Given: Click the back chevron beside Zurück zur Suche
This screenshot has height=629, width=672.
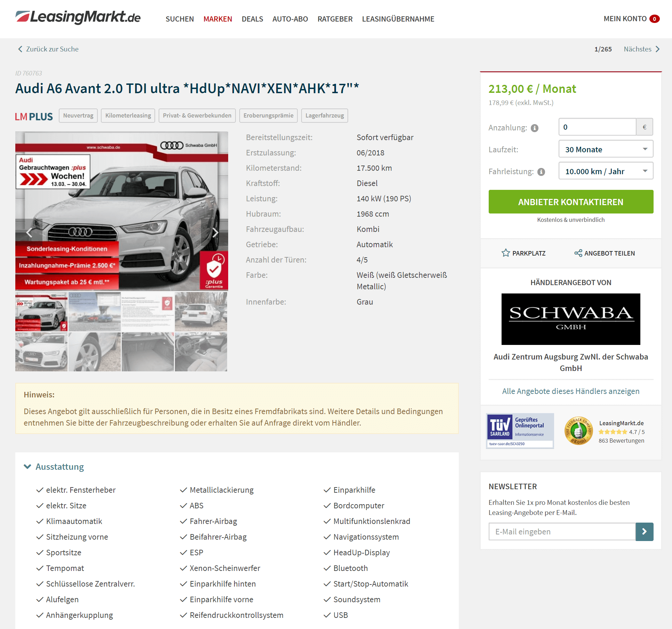Looking at the screenshot, I should (x=20, y=49).
